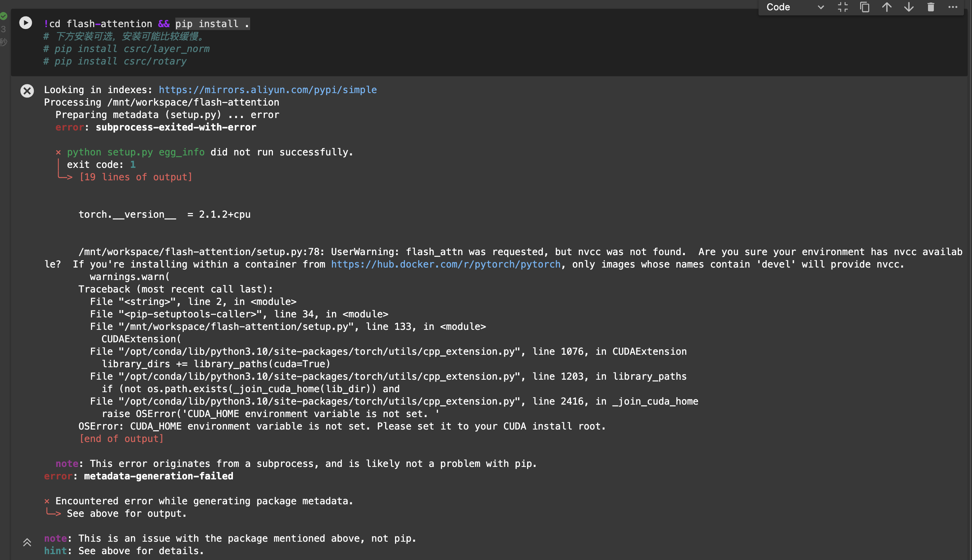Move cell down with arrow icon
972x560 pixels.
tap(909, 7)
